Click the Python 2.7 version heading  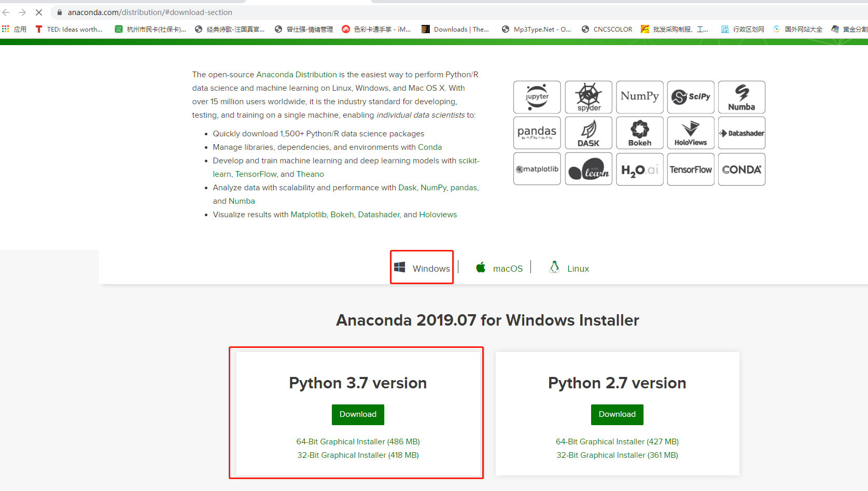[x=617, y=383]
